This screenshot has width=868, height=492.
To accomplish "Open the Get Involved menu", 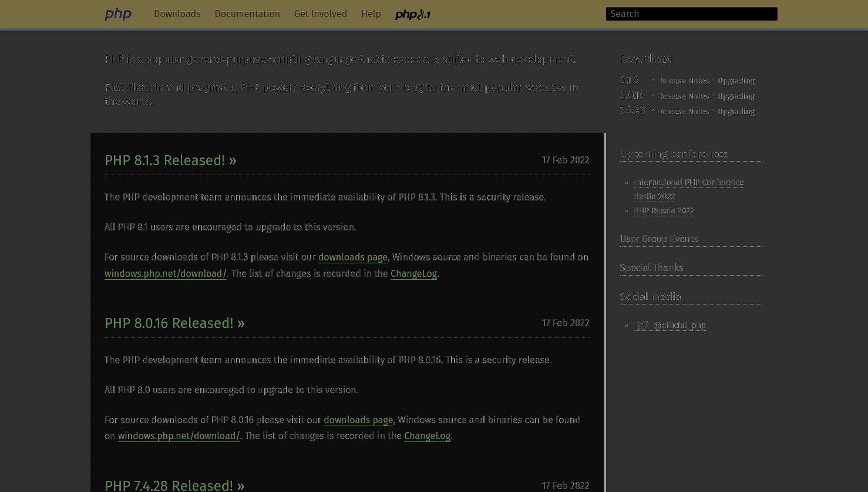I will (321, 14).
